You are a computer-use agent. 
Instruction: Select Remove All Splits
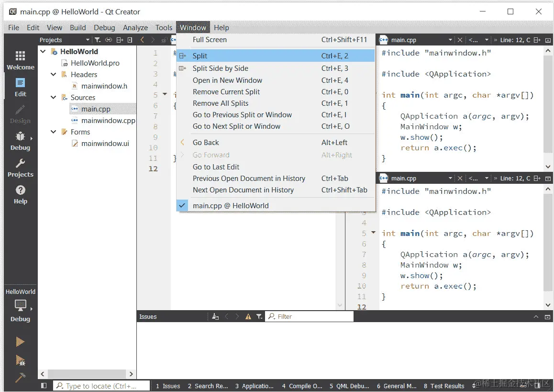[276, 103]
